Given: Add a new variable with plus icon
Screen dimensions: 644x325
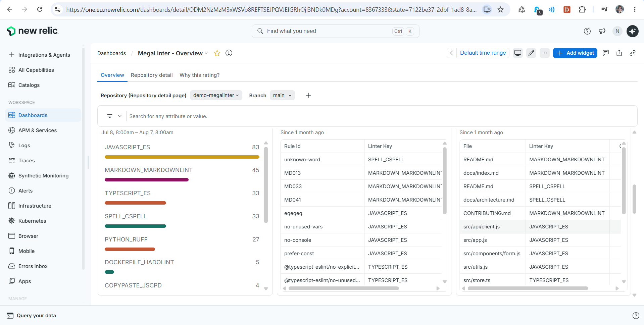Looking at the screenshot, I should [308, 95].
